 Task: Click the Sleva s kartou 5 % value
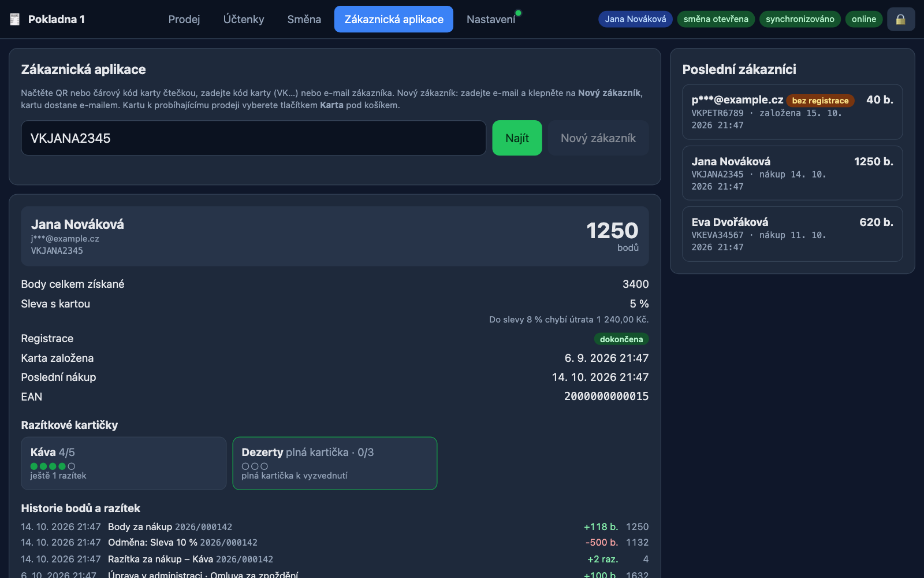tap(639, 304)
